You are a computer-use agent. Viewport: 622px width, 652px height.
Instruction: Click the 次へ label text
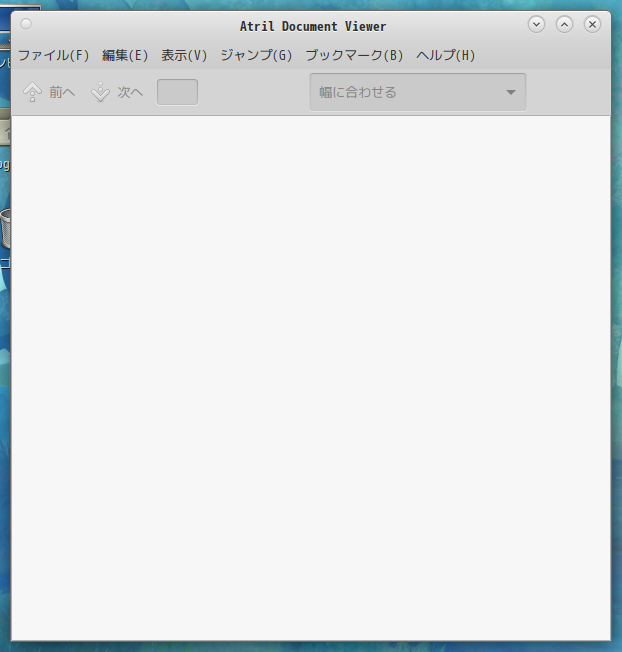click(130, 92)
